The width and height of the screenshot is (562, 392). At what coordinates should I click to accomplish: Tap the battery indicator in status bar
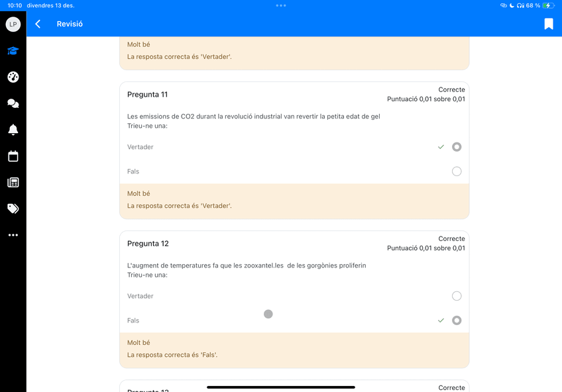pos(548,5)
